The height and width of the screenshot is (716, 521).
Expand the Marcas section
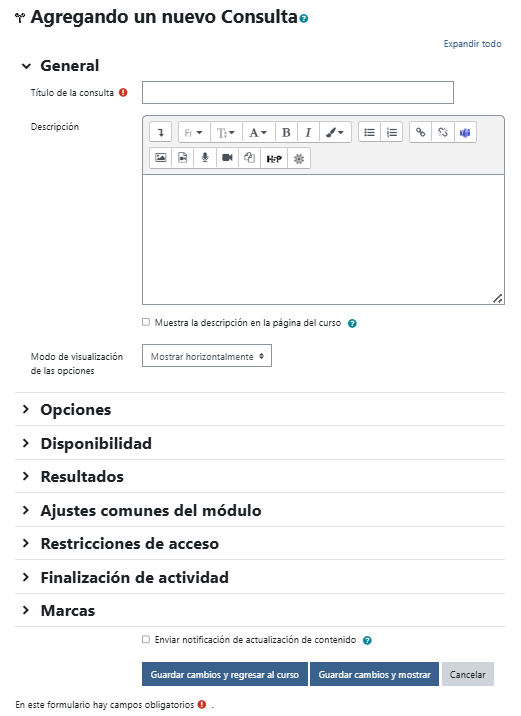coord(26,610)
